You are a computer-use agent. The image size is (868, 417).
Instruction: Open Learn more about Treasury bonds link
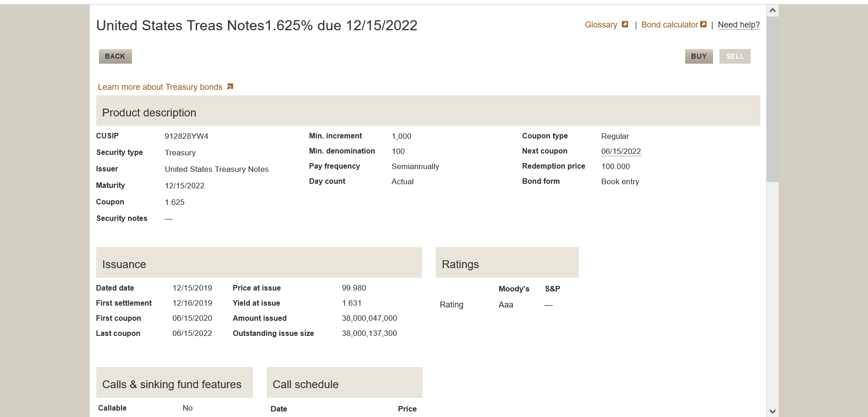tap(160, 87)
